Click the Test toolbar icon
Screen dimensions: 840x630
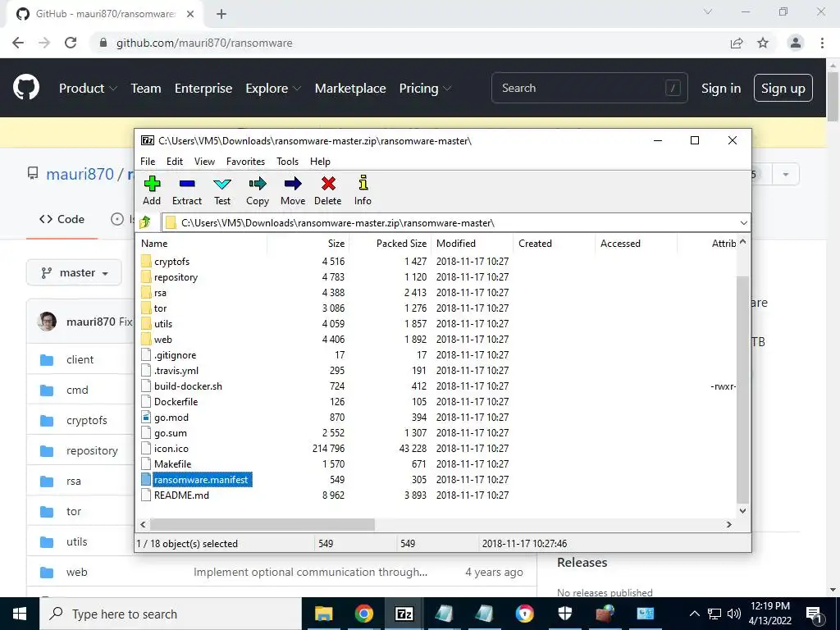pos(222,190)
